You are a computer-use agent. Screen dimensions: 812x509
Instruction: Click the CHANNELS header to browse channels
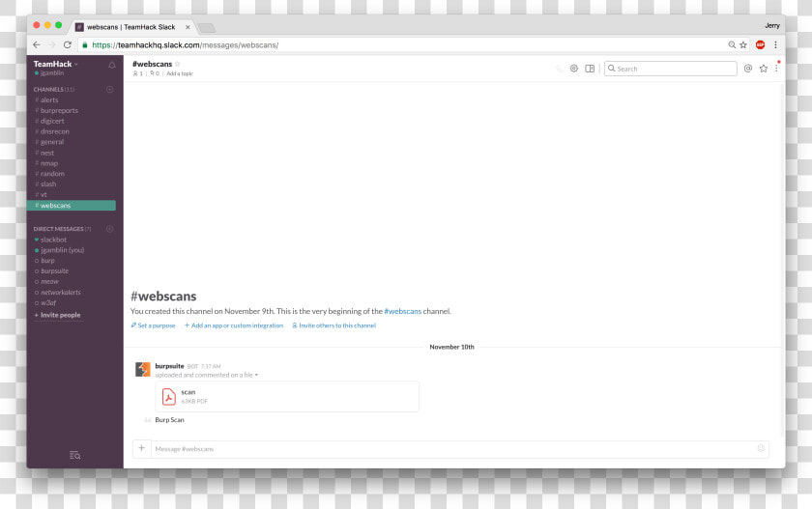click(54, 90)
